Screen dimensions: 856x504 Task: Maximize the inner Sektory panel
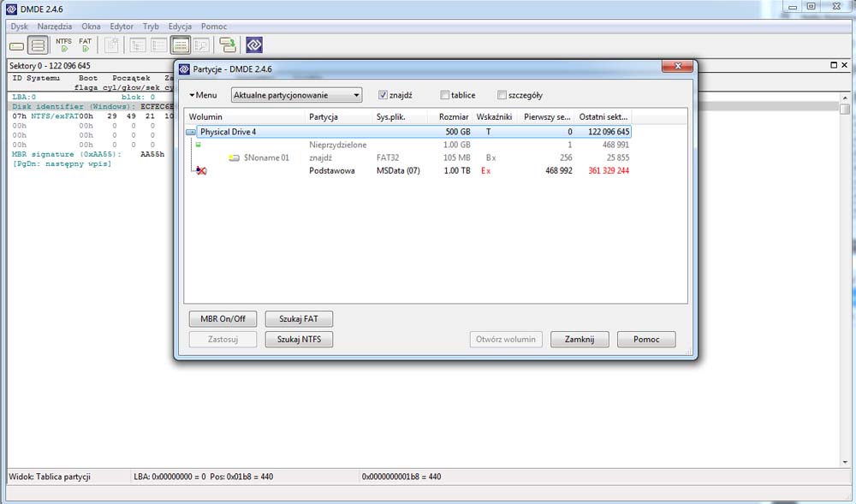(834, 65)
